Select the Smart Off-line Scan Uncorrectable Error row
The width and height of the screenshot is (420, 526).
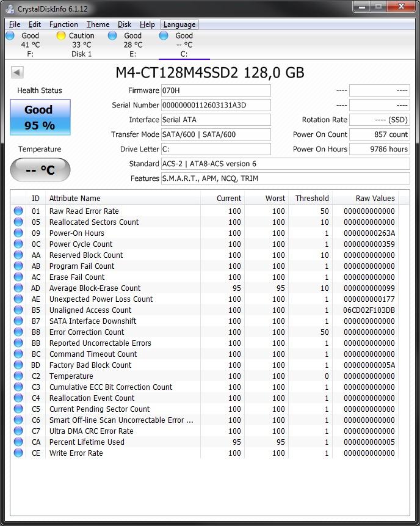click(205, 420)
